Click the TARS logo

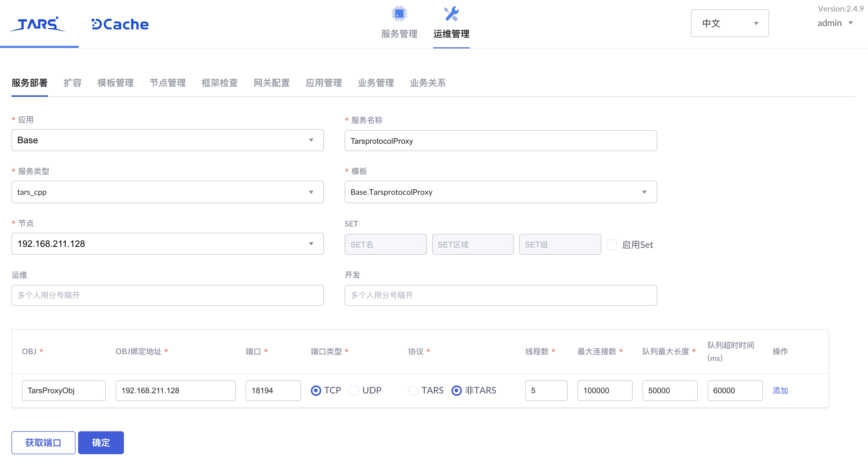point(38,24)
